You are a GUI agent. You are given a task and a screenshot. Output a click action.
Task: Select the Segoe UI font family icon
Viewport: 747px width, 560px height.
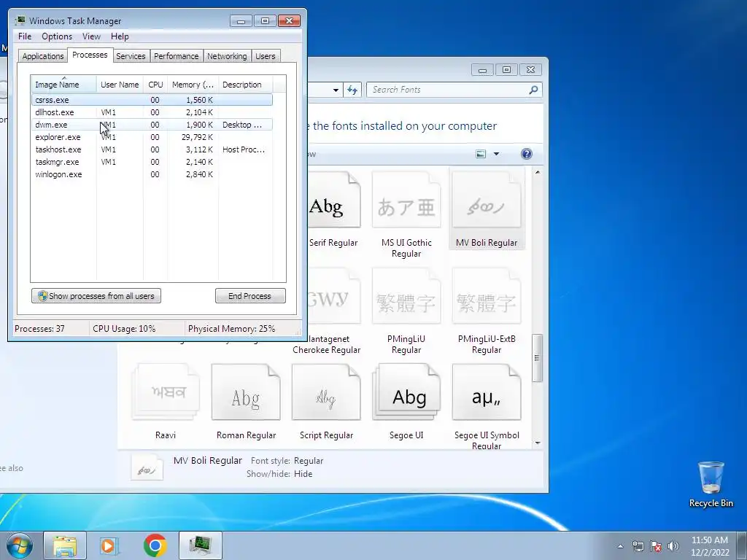[406, 402]
